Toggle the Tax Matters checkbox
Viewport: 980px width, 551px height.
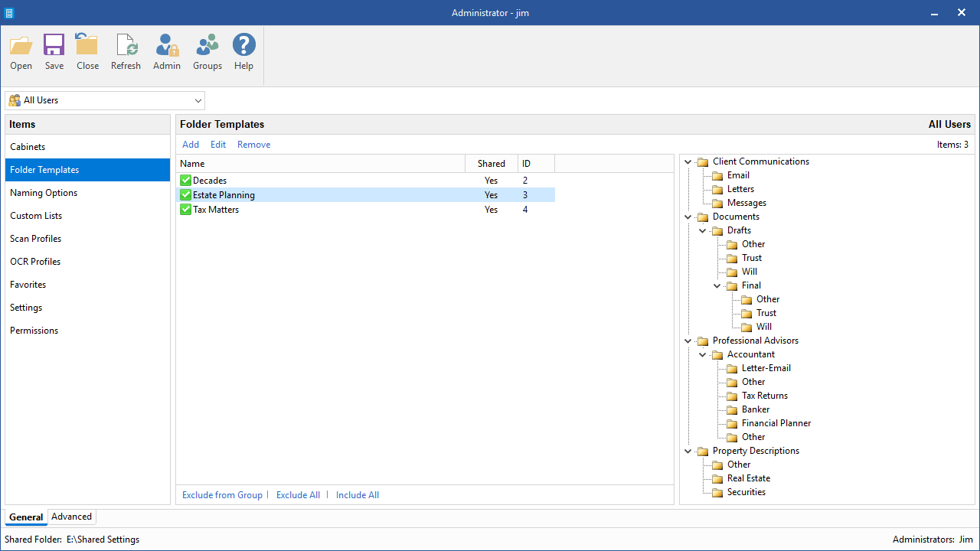pos(185,210)
